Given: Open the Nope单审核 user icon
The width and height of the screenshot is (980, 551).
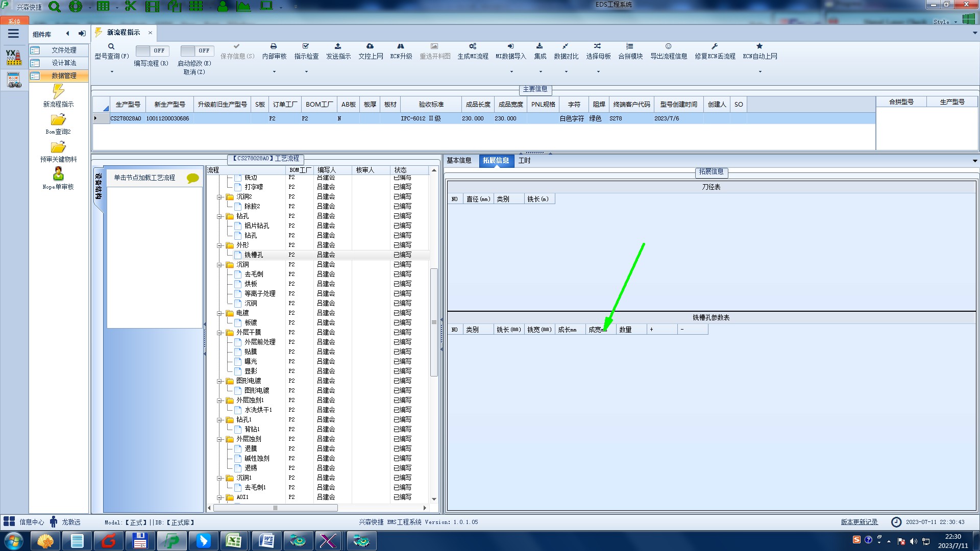Looking at the screenshot, I should 58,174.
